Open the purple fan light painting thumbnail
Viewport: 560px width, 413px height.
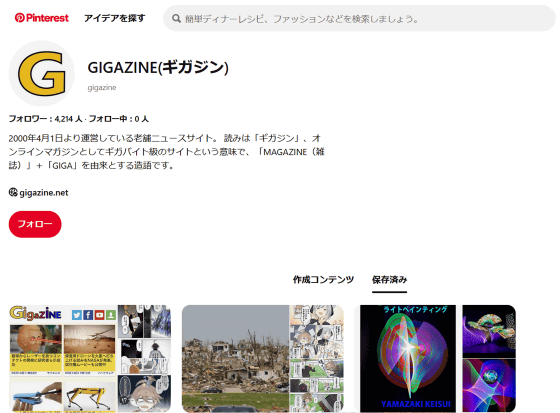(x=489, y=331)
